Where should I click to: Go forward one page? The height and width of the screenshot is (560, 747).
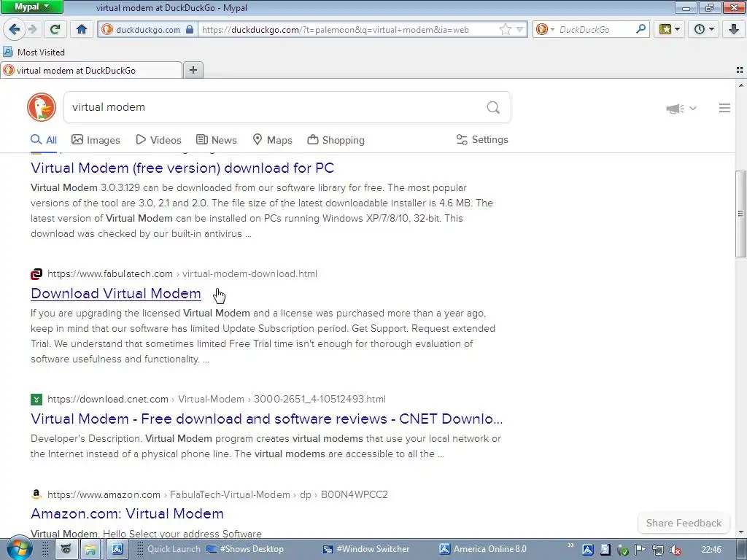[x=32, y=29]
